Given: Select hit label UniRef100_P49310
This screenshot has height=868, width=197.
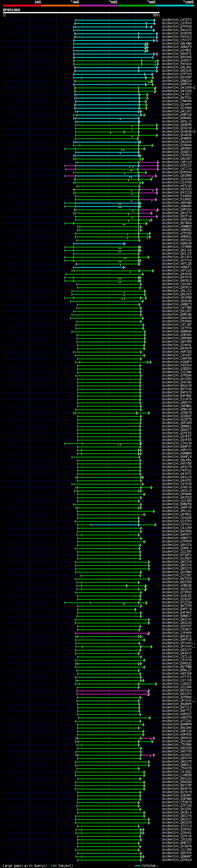Looking at the screenshot, I should point(177,365).
